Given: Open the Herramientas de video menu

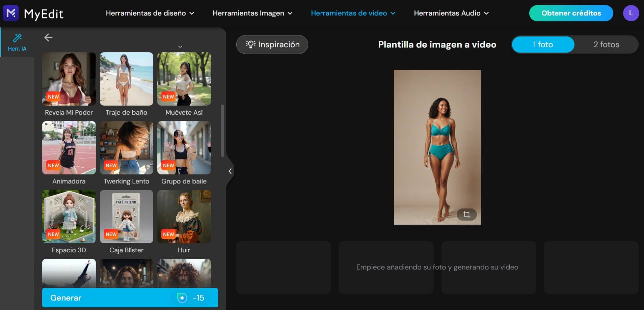Looking at the screenshot, I should coord(352,13).
